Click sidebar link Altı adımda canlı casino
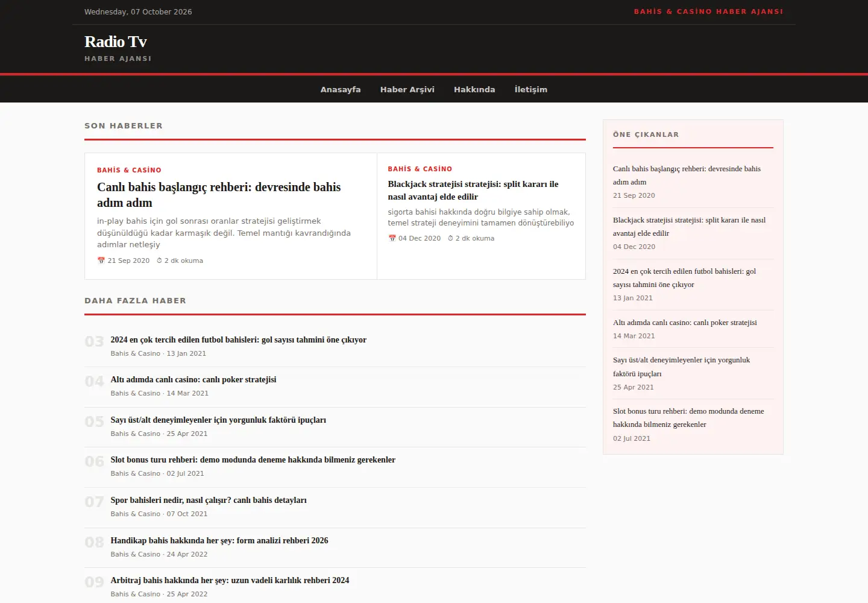 685,323
